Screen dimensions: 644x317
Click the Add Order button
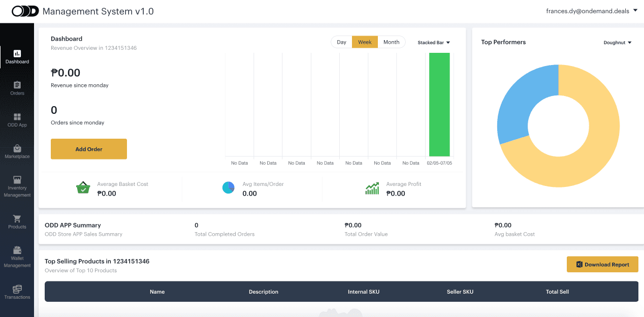tap(89, 149)
